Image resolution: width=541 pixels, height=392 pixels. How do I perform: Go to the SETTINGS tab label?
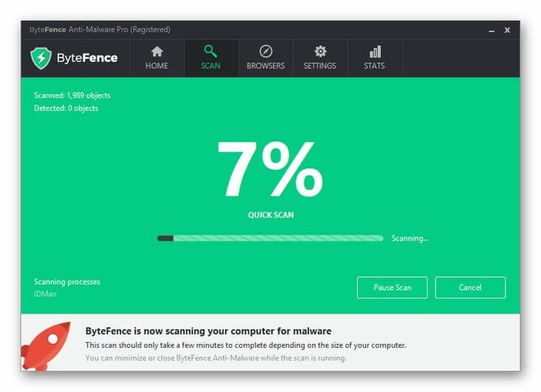[x=320, y=65]
